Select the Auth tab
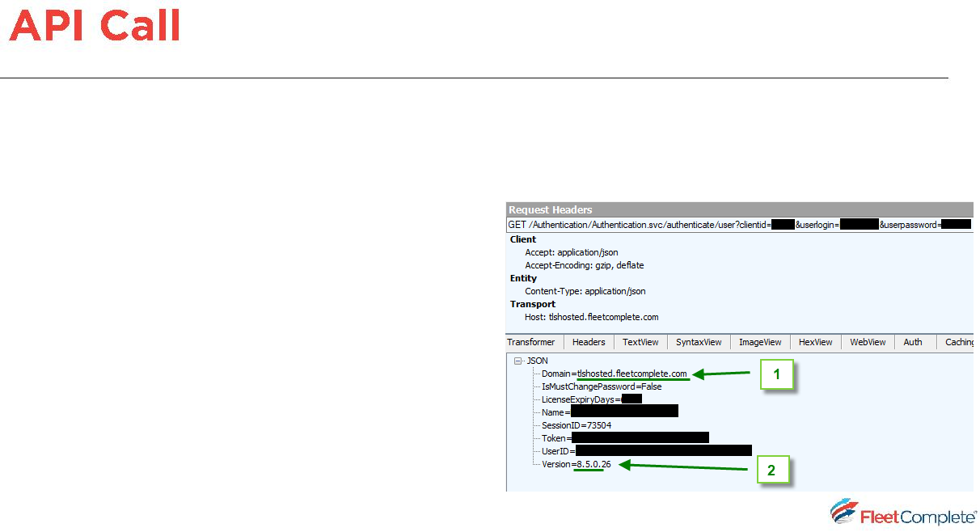980x532 pixels. [913, 342]
